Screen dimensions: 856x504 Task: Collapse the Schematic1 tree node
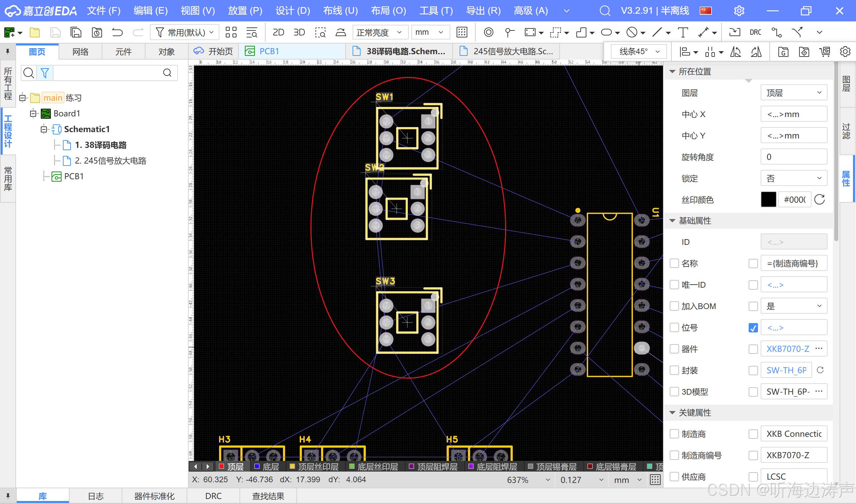pos(44,129)
